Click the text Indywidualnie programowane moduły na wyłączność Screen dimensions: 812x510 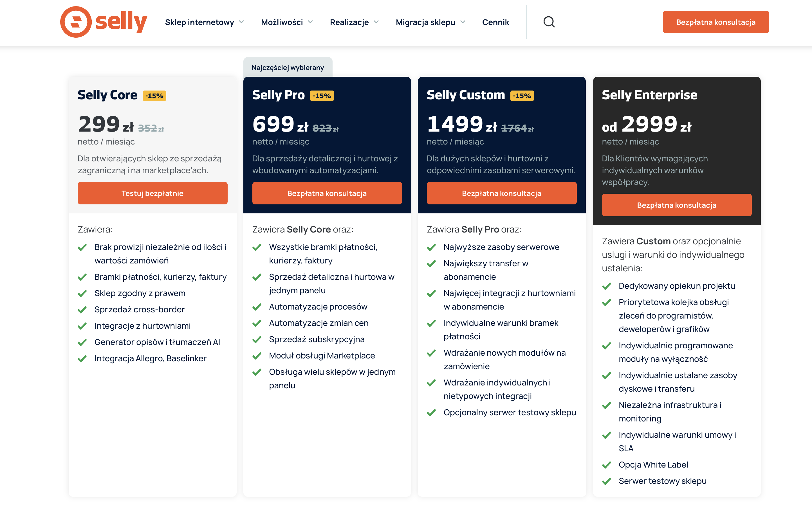[676, 352]
